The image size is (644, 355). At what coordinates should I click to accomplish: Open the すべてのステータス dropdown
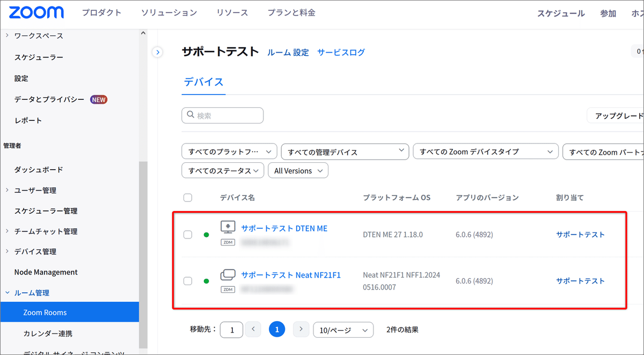click(223, 170)
